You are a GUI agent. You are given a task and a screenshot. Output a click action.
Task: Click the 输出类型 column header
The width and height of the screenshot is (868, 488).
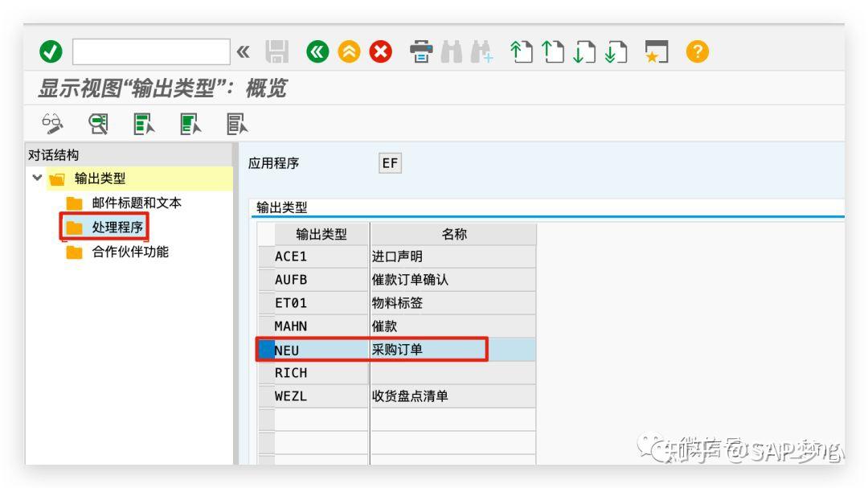[321, 234]
